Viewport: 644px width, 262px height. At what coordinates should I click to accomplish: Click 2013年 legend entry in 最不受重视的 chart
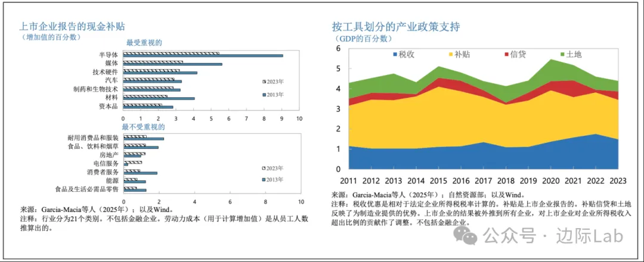tap(273, 180)
